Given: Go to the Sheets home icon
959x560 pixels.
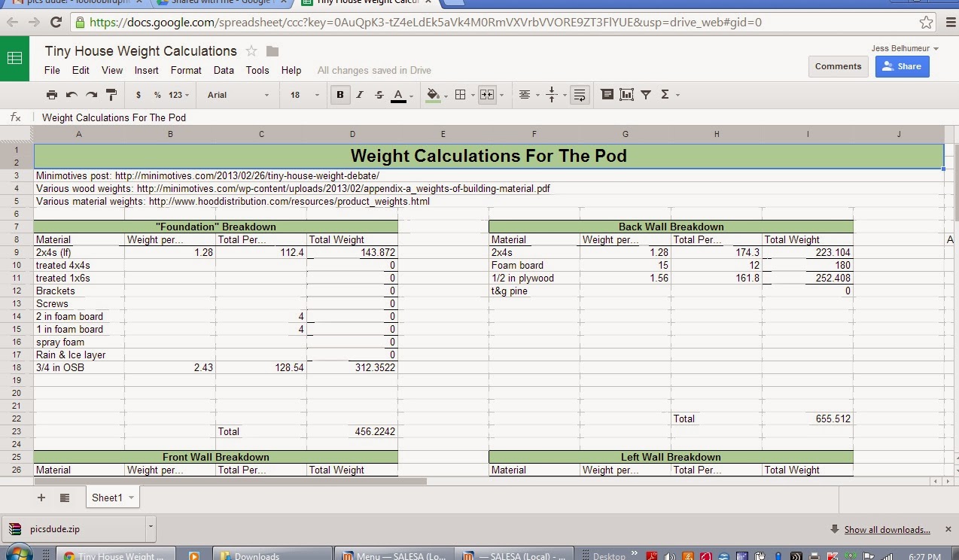Looking at the screenshot, I should click(14, 58).
